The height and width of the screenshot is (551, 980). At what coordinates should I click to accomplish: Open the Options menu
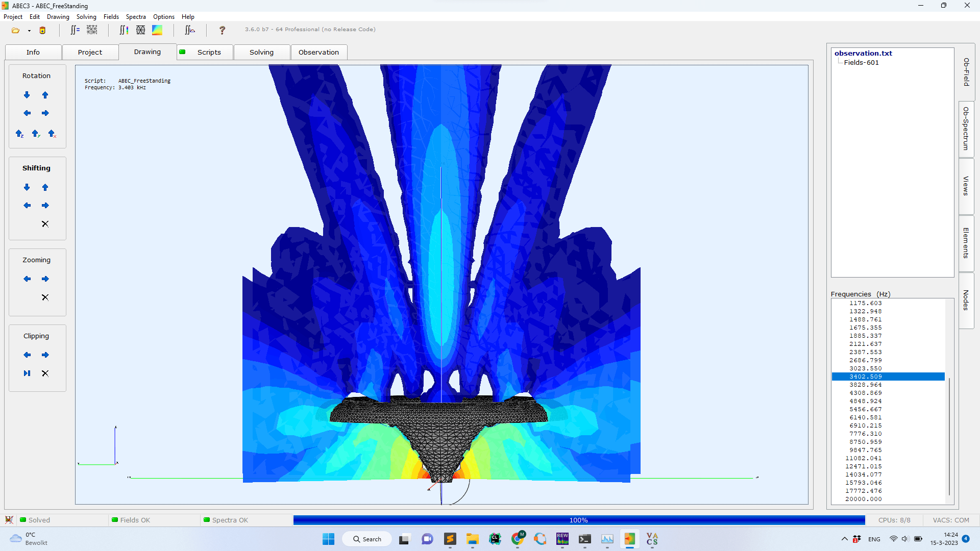tap(164, 17)
